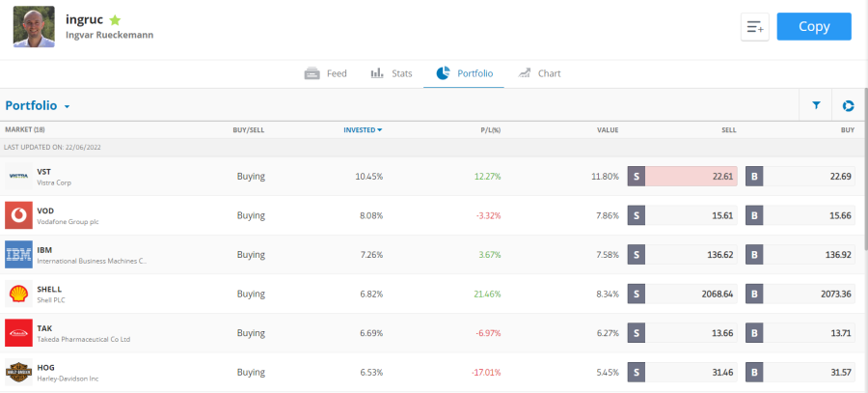This screenshot has width=868, height=393.
Task: Click the Harley-Davidson logo icon
Action: (19, 372)
